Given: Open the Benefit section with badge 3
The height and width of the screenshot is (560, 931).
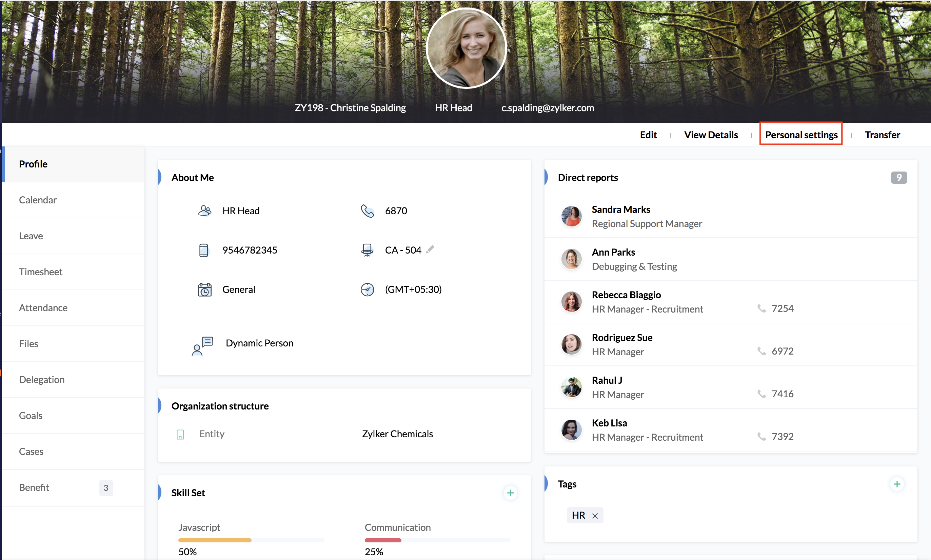Looking at the screenshot, I should tap(34, 487).
